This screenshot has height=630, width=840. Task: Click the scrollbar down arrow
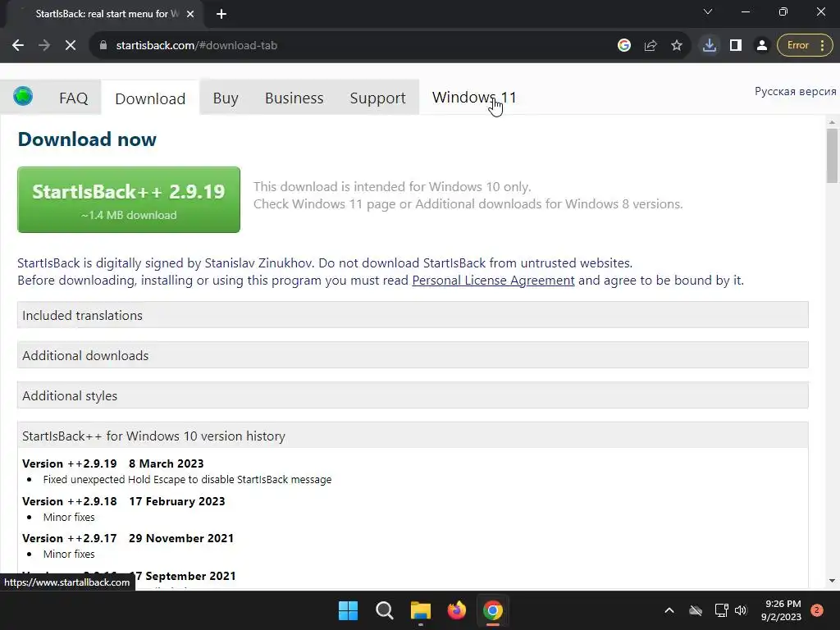click(x=832, y=581)
